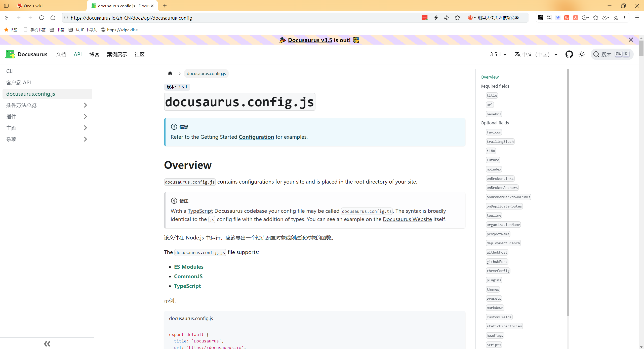Open 客户端 API in the sidebar

coord(47,83)
